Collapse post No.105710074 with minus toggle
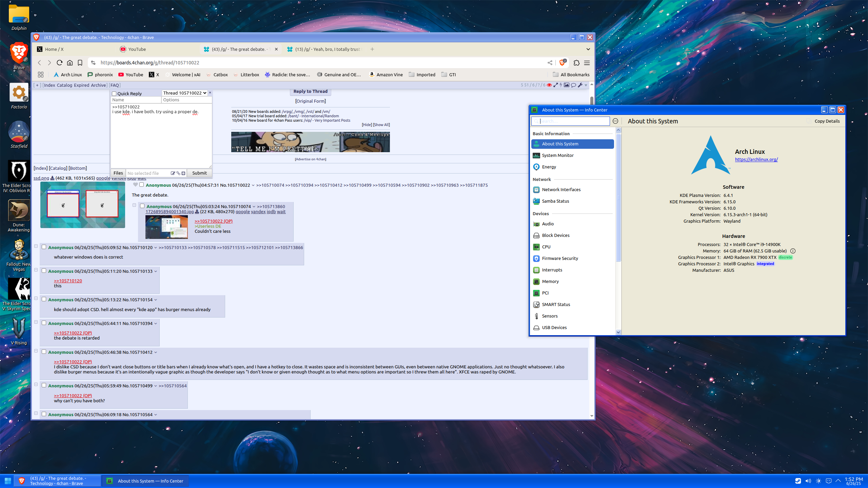Image resolution: width=868 pixels, height=488 pixels. (x=134, y=205)
